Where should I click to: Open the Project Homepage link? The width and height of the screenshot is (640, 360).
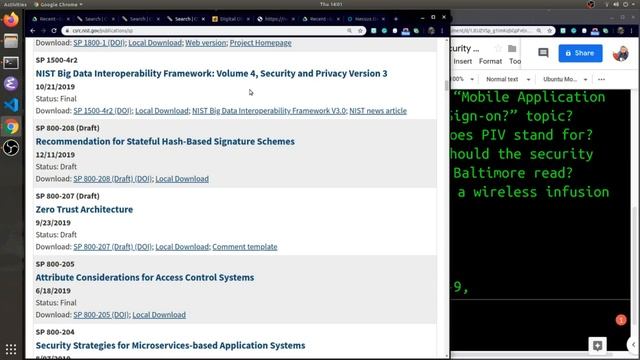pyautogui.click(x=260, y=43)
